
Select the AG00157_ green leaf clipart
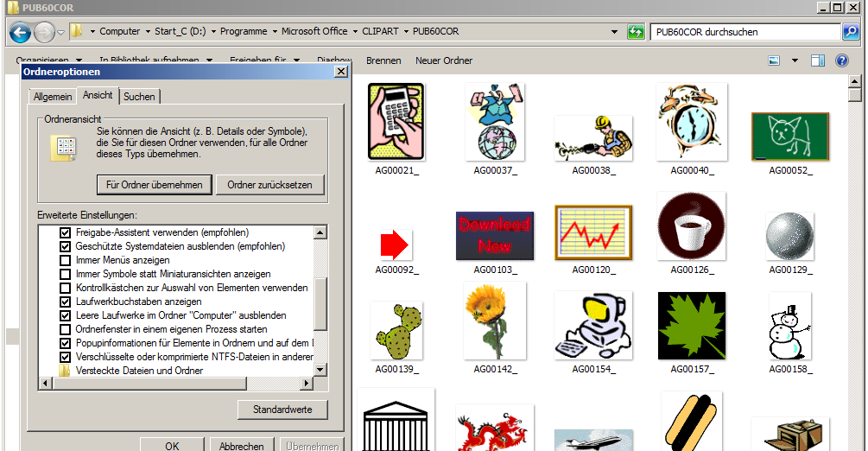[x=692, y=326]
